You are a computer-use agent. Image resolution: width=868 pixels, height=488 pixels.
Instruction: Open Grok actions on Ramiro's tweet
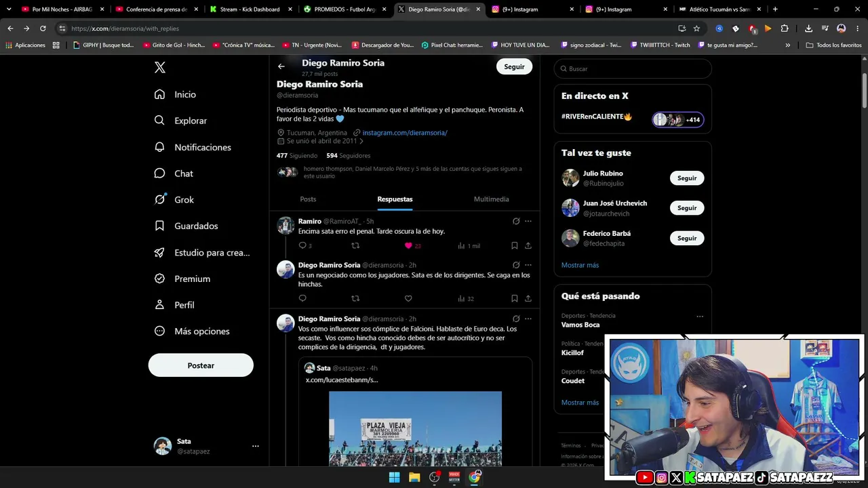516,221
